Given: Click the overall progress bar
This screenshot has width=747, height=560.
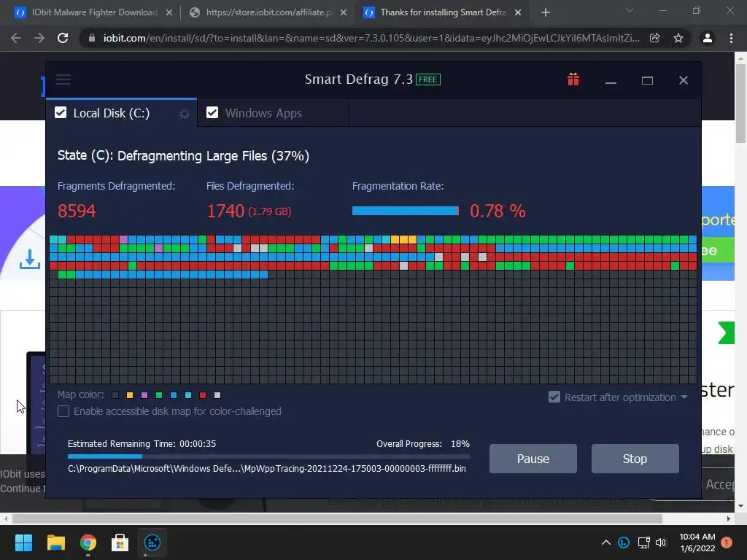Looking at the screenshot, I should 268,456.
